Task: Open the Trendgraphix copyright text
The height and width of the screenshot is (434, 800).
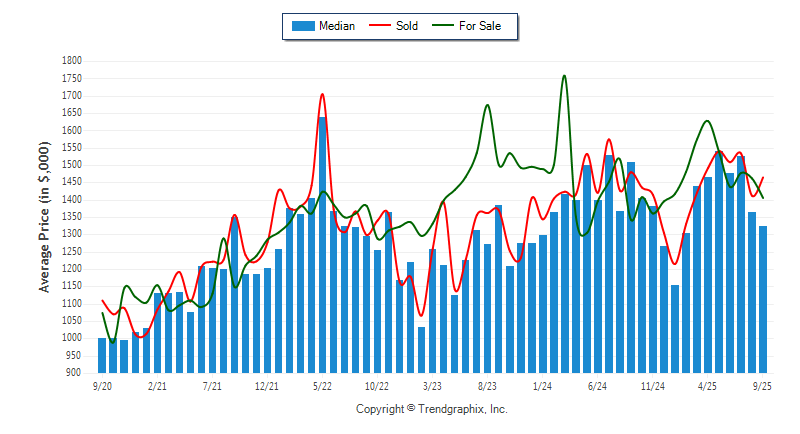Action: coord(432,409)
